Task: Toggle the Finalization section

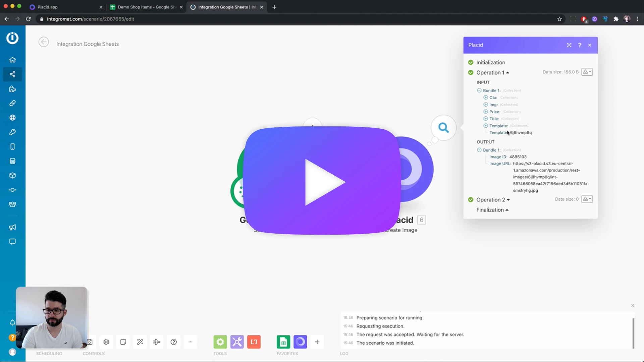Action: tap(492, 210)
